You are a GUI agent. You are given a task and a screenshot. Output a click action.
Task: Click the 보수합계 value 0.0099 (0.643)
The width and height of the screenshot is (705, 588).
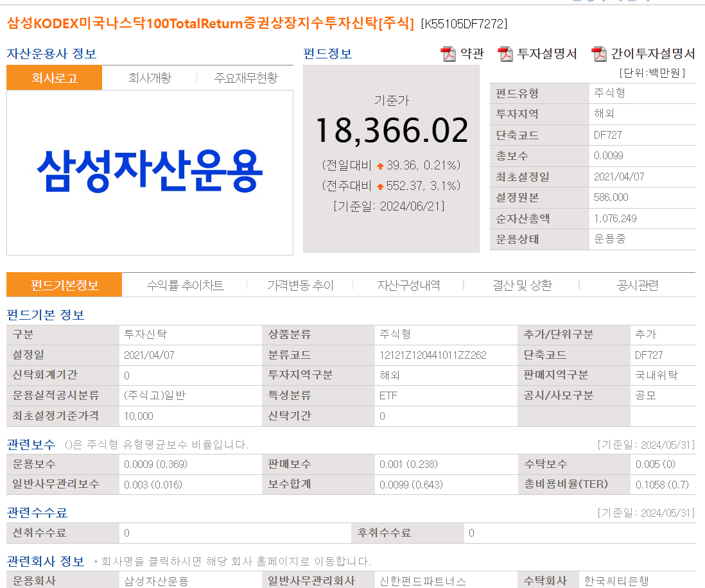(x=411, y=485)
